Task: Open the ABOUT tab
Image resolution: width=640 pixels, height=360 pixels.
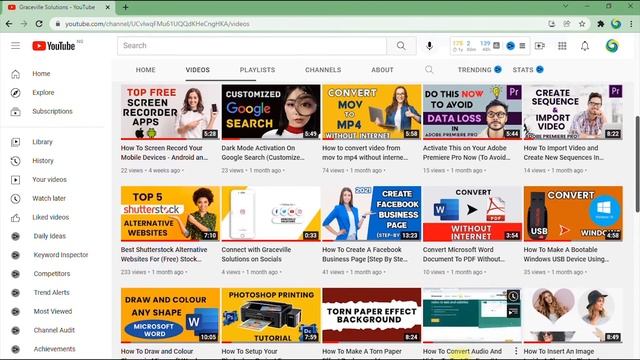Action: (382, 70)
